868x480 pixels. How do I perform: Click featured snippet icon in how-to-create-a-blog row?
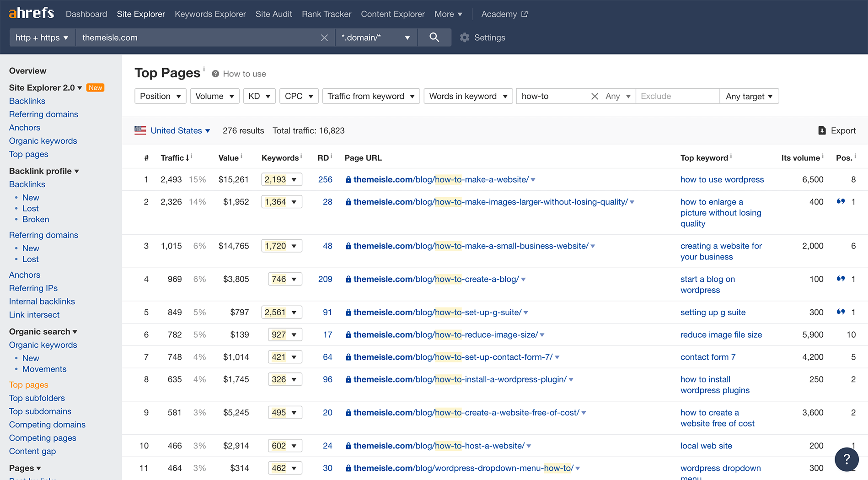click(841, 279)
